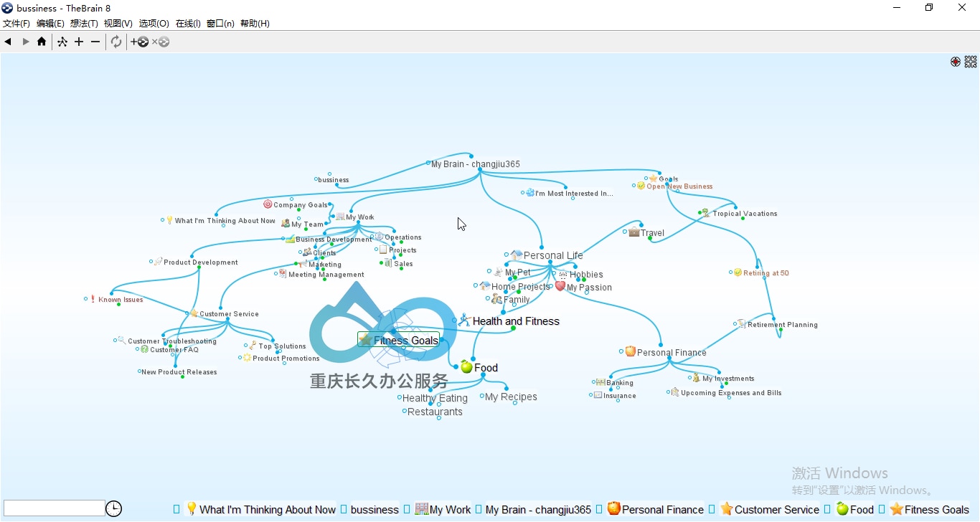Viewport: 980px width, 522px height.
Task: Open the 选项(O) menu
Action: pos(154,24)
